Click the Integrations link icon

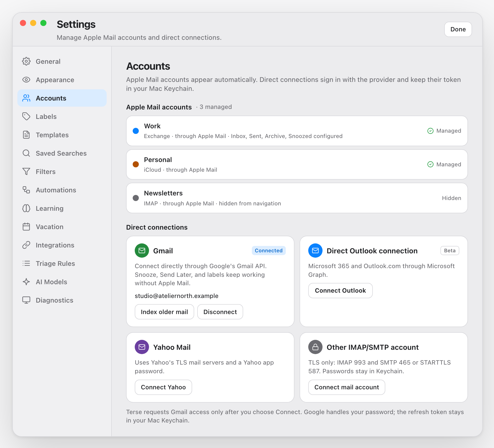pyautogui.click(x=26, y=245)
